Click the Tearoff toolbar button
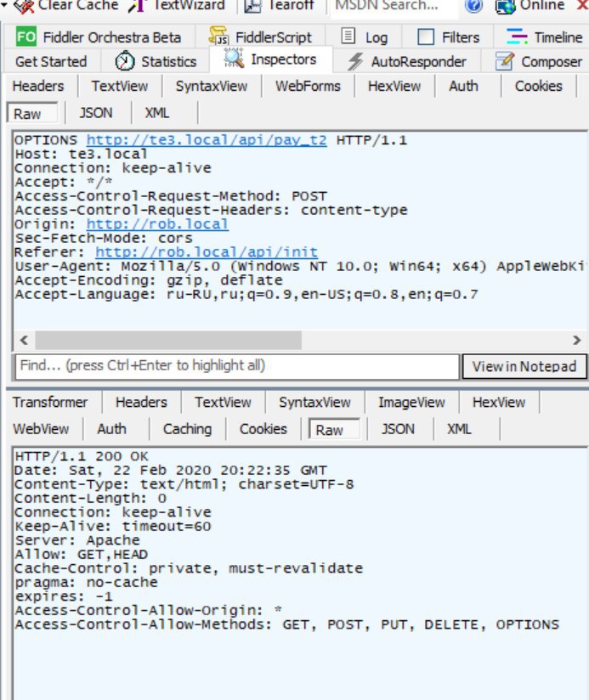Screen dimensions: 589x700 click(x=279, y=6)
